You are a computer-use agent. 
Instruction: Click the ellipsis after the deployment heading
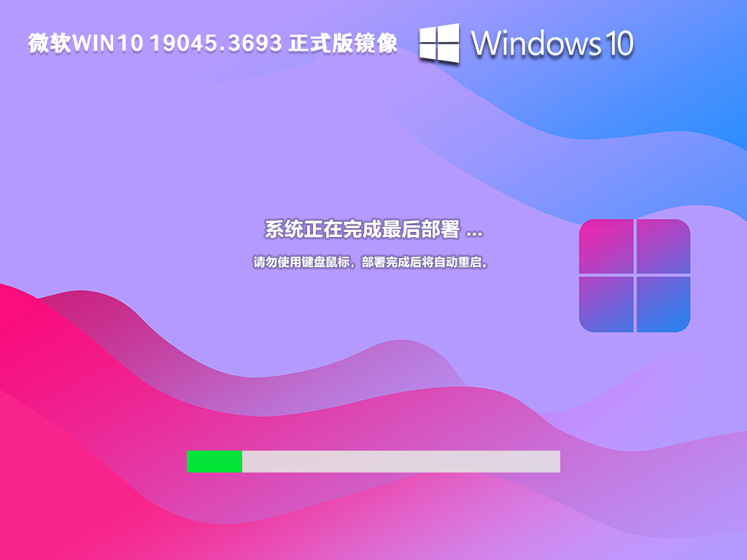[x=473, y=233]
